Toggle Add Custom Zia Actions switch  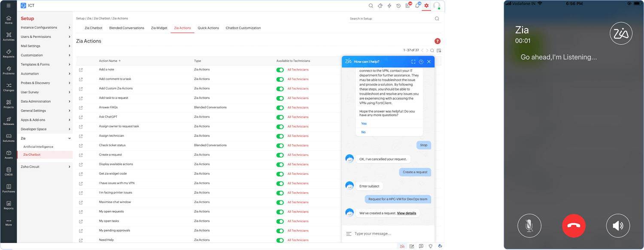[x=280, y=89]
